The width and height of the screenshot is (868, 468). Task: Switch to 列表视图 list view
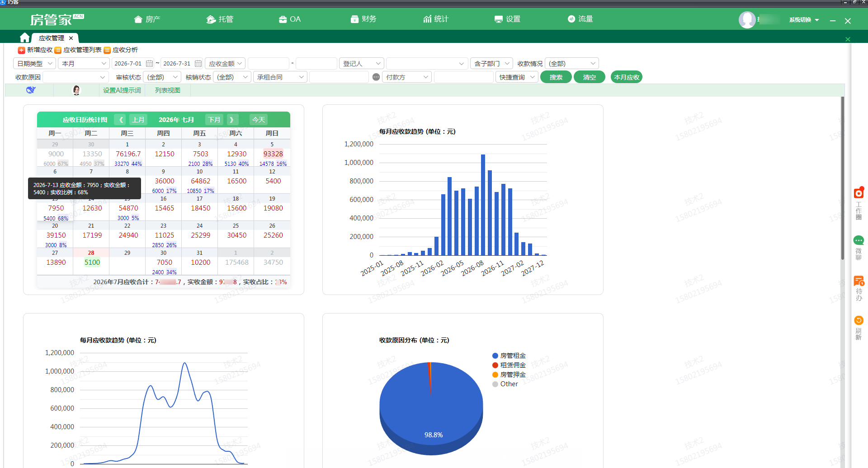168,90
